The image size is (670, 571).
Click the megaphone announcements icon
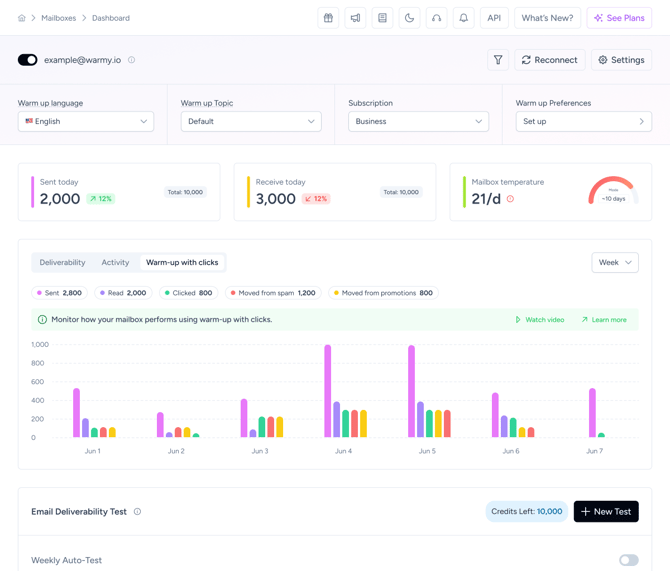pos(355,18)
